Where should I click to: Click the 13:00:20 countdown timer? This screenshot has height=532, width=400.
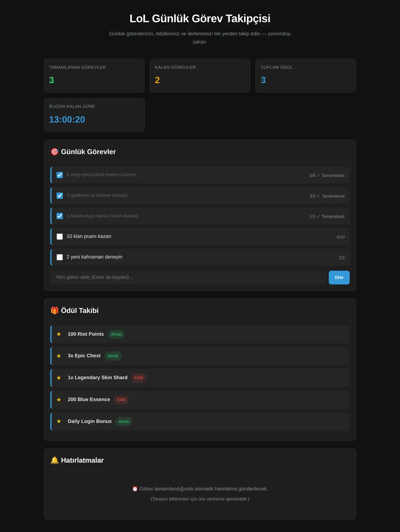point(67,119)
